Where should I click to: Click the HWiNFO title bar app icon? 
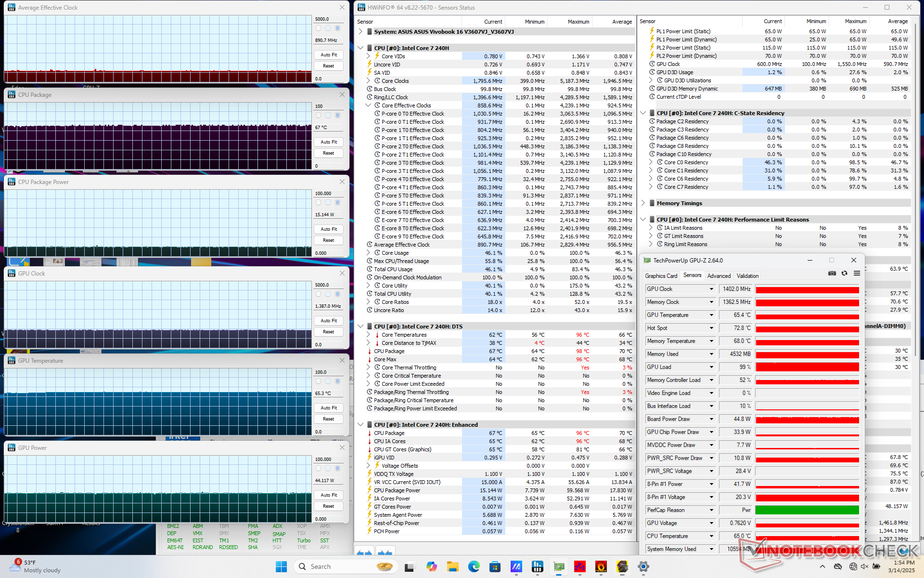[x=361, y=8]
